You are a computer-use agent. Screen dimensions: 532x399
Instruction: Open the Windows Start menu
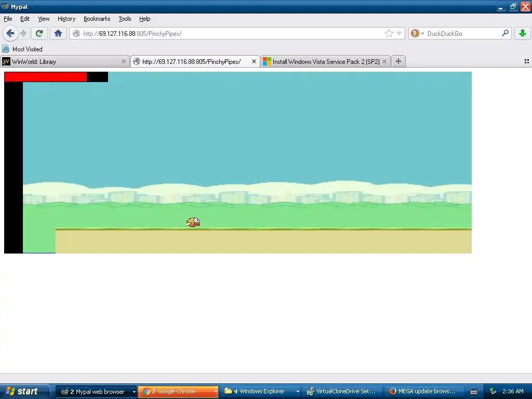coord(24,391)
